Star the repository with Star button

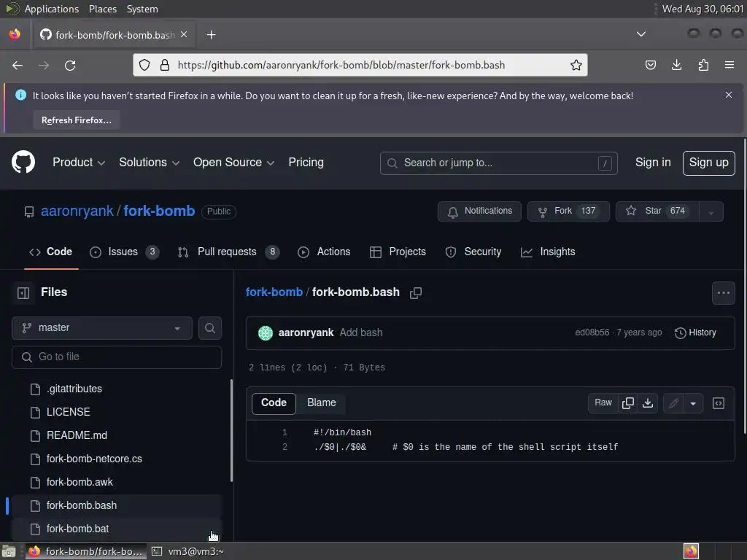(657, 211)
